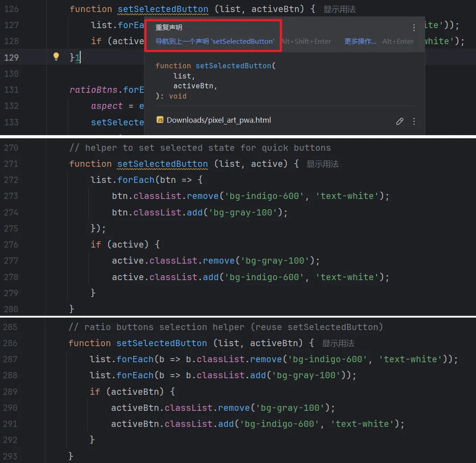Click 显示用法 hint on line 126
This screenshot has width=476, height=463.
339,9
